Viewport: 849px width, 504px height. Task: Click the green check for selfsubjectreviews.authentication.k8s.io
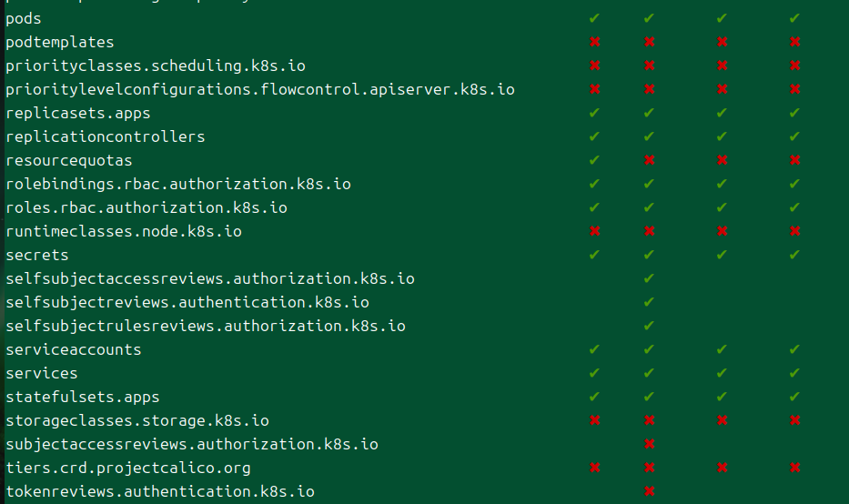(649, 302)
